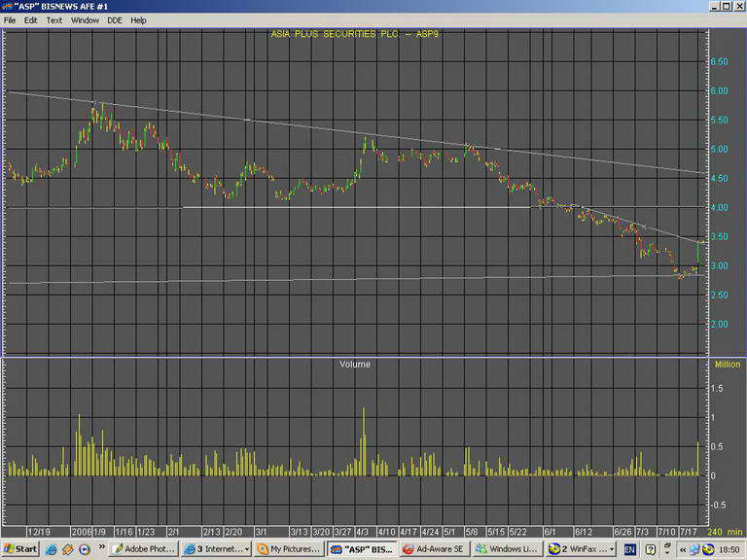
Task: Click the EN language bar indicator
Action: 630,549
